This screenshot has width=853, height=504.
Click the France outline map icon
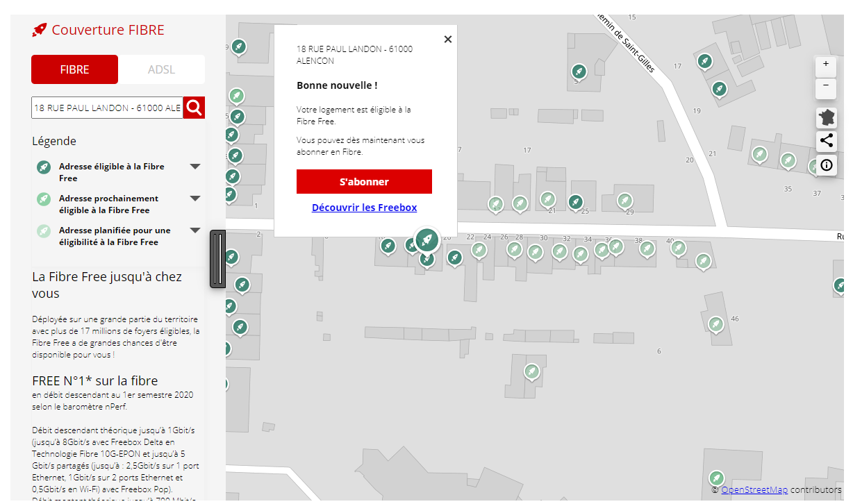(826, 118)
